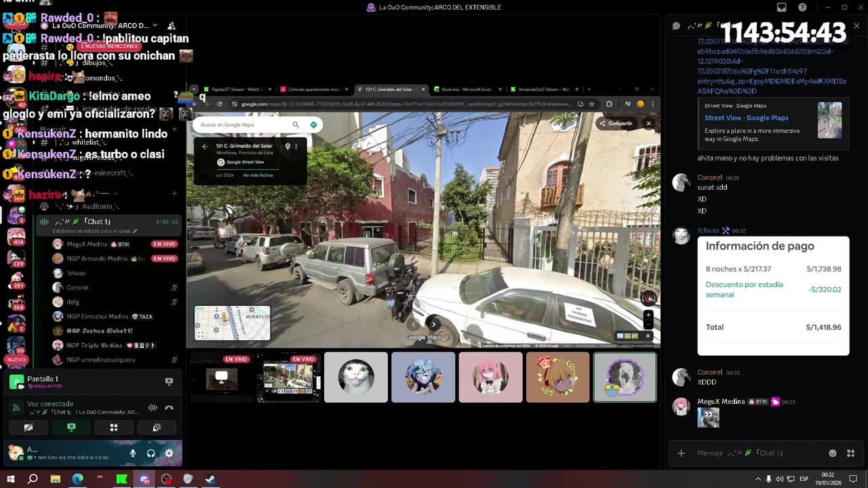Open server icon with 474 badge
This screenshot has width=868, height=488.
pyautogui.click(x=16, y=236)
